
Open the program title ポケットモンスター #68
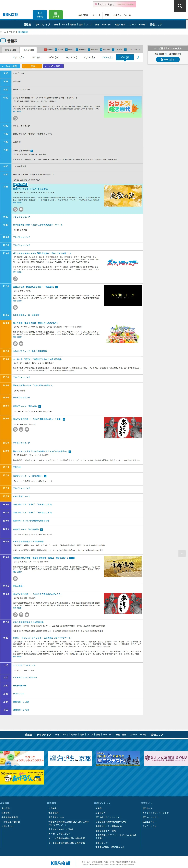coord(42,253)
